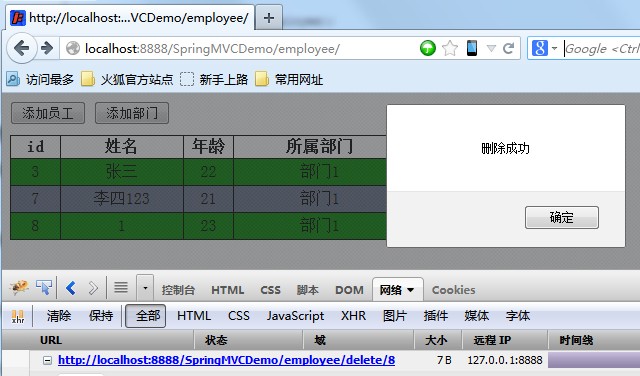The width and height of the screenshot is (640, 376).
Task: Open the Google search engine selector
Action: 544,48
